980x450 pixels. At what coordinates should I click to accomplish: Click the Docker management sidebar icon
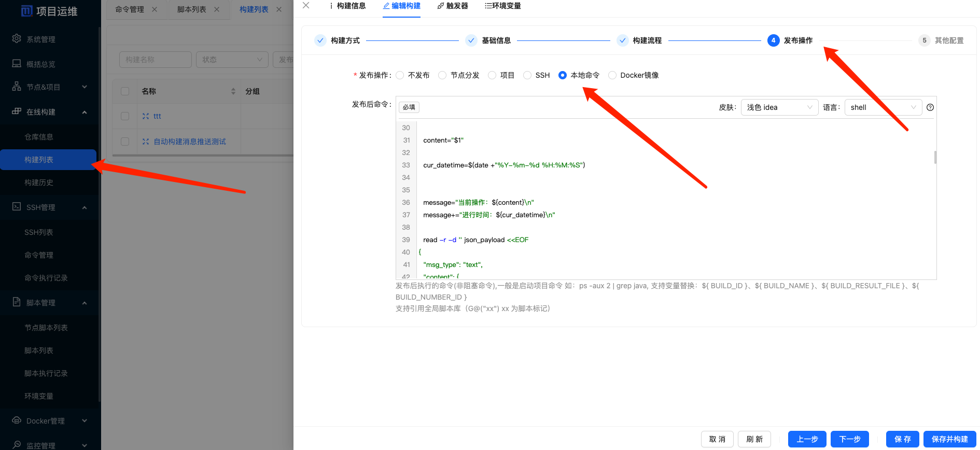pyautogui.click(x=17, y=420)
